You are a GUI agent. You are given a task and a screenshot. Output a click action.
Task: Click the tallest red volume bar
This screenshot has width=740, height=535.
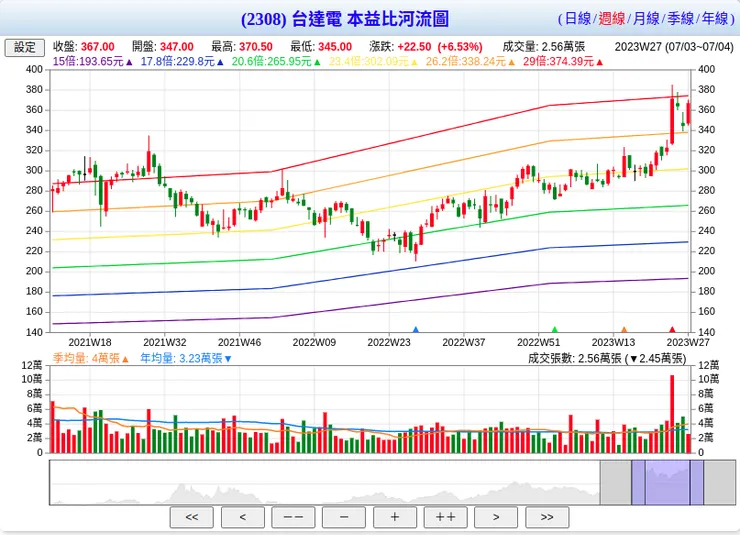click(x=672, y=414)
